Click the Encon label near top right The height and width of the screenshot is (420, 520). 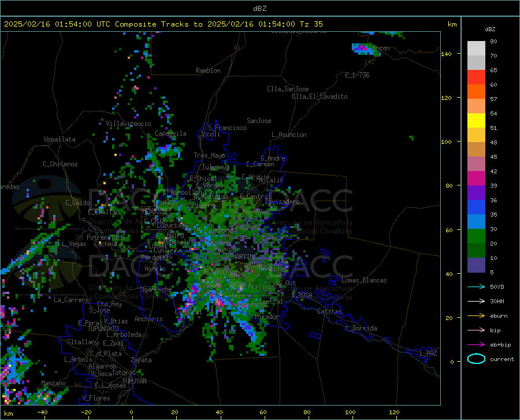point(381,48)
